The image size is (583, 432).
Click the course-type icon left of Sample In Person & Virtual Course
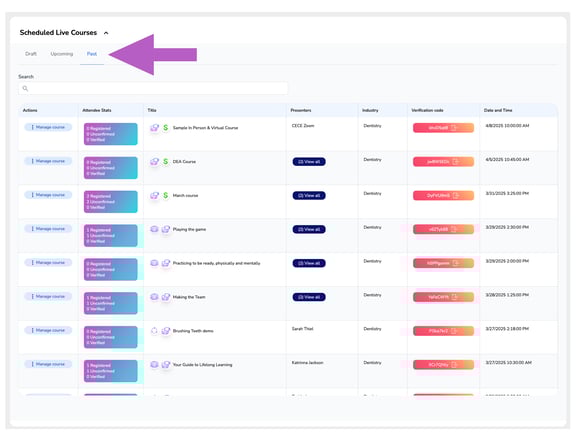[154, 128]
